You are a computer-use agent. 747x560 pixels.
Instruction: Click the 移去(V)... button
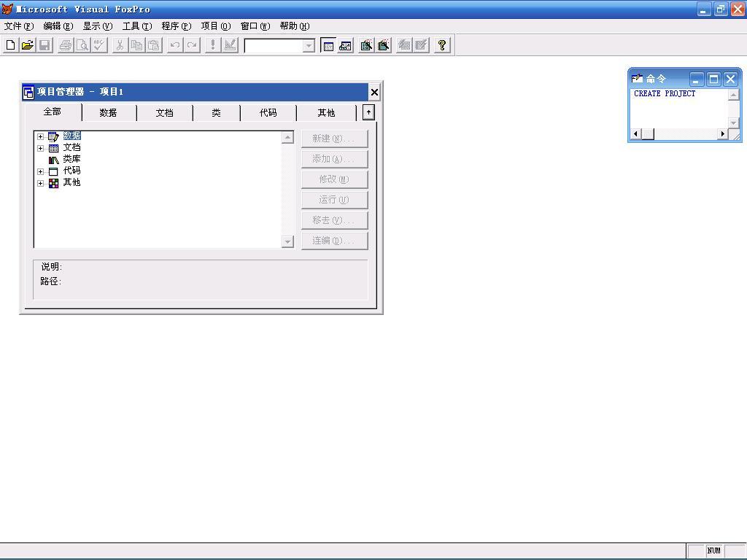pos(334,220)
